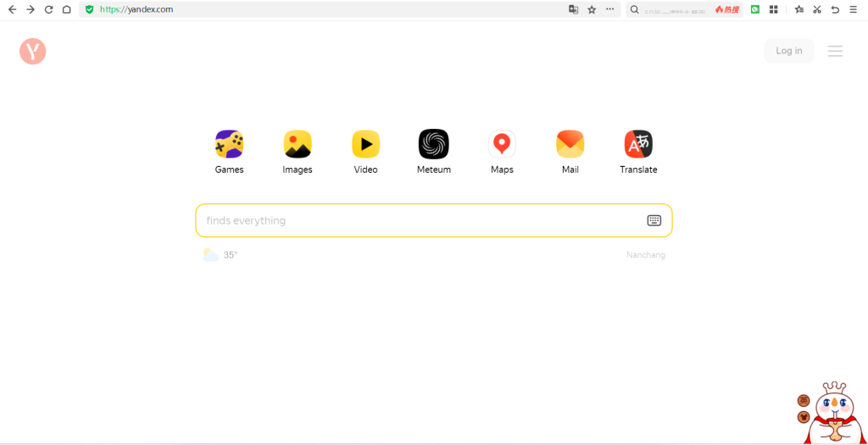868x445 pixels.
Task: Open the Nanchang location link
Action: pos(645,255)
